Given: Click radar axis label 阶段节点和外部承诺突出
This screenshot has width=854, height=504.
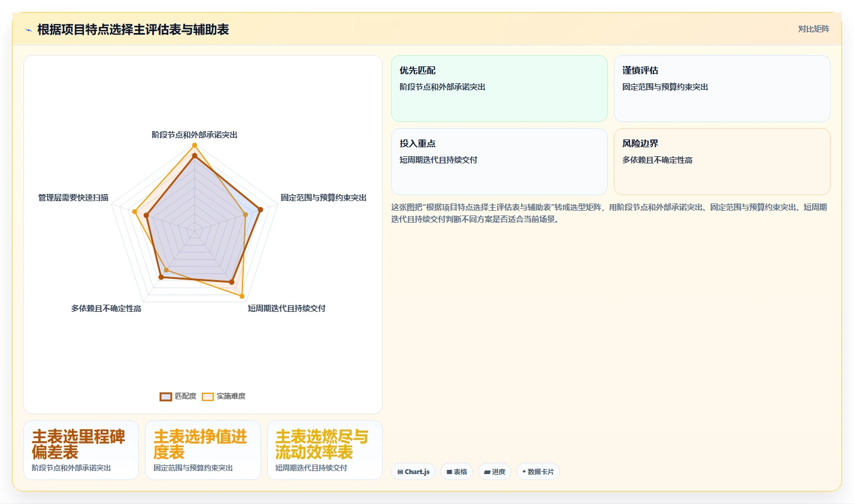Looking at the screenshot, I should [x=195, y=135].
